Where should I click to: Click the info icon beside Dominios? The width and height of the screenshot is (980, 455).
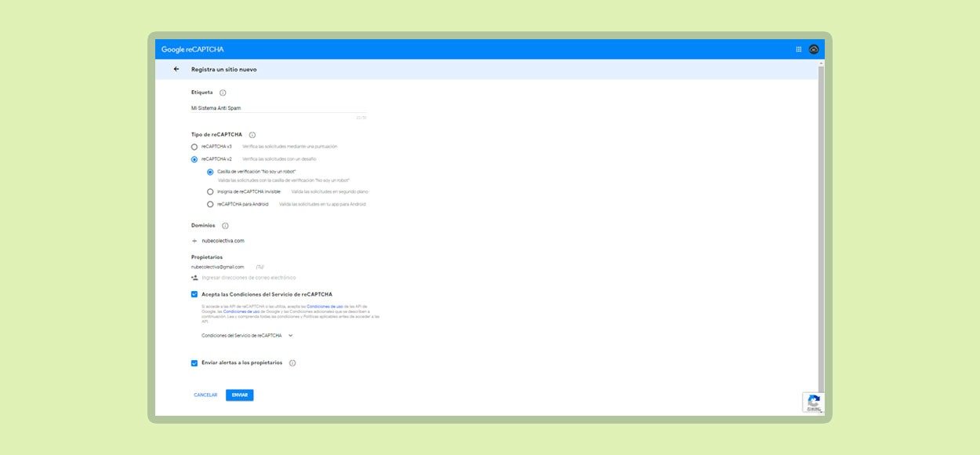click(x=225, y=226)
